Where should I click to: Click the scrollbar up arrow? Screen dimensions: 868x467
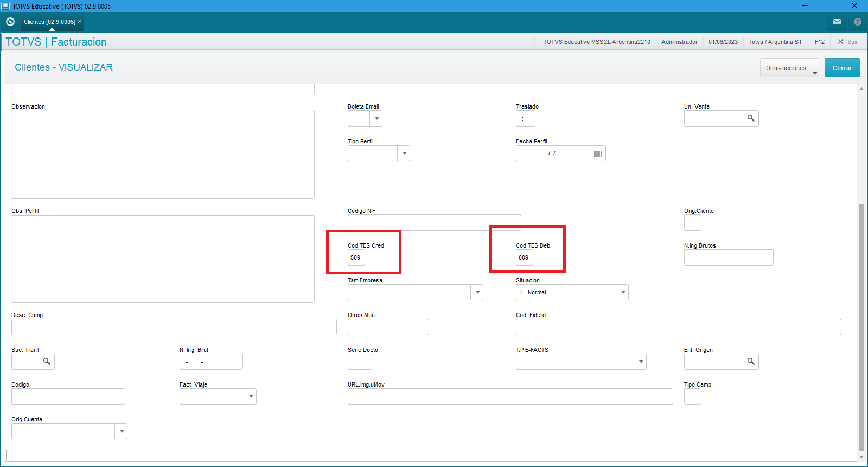tap(861, 89)
